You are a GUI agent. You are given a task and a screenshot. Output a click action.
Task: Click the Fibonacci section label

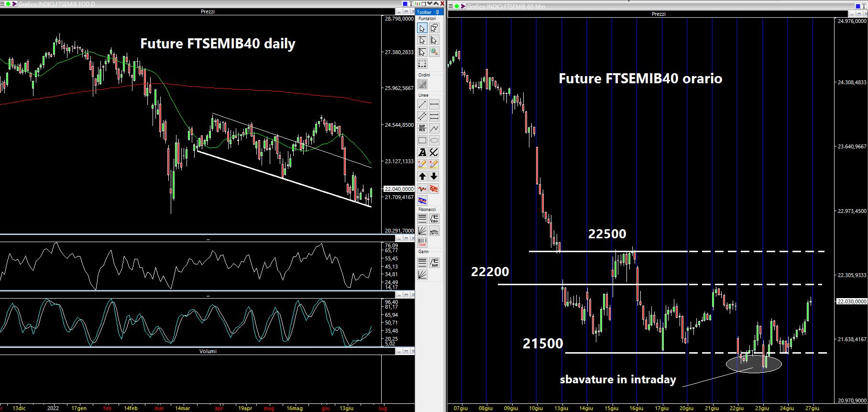point(427,210)
